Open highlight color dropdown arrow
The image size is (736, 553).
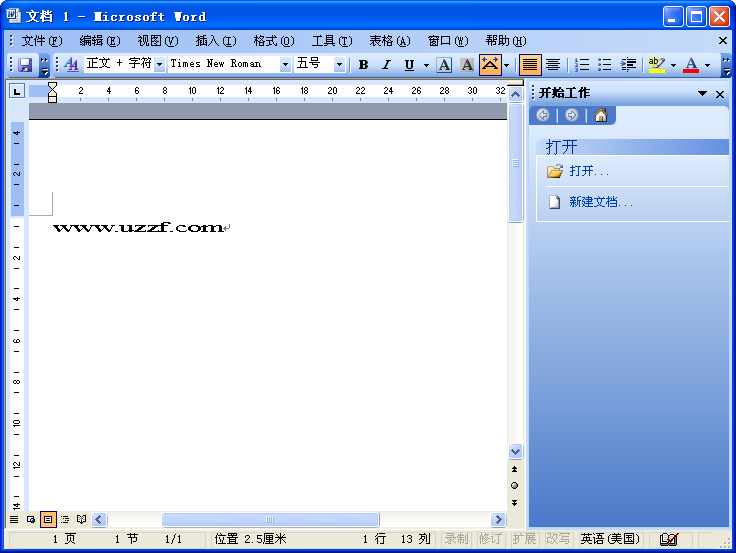click(673, 65)
